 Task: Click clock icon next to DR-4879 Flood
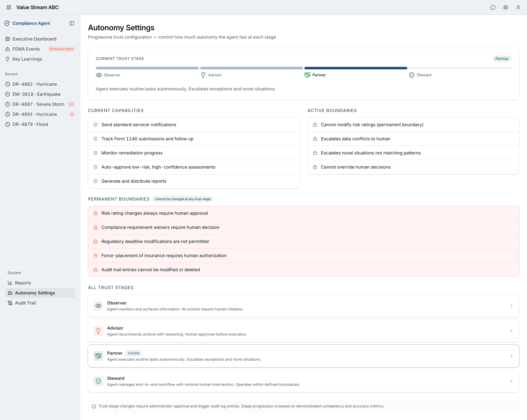coord(8,124)
